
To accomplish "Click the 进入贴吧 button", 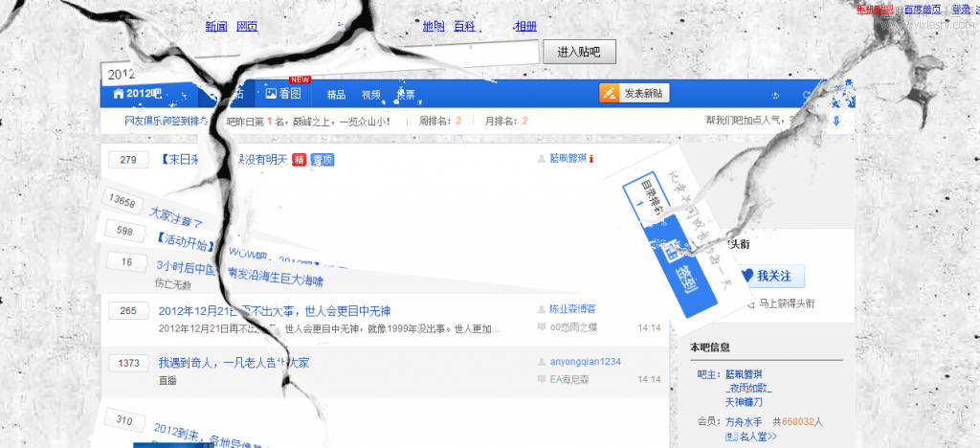I will pyautogui.click(x=579, y=52).
